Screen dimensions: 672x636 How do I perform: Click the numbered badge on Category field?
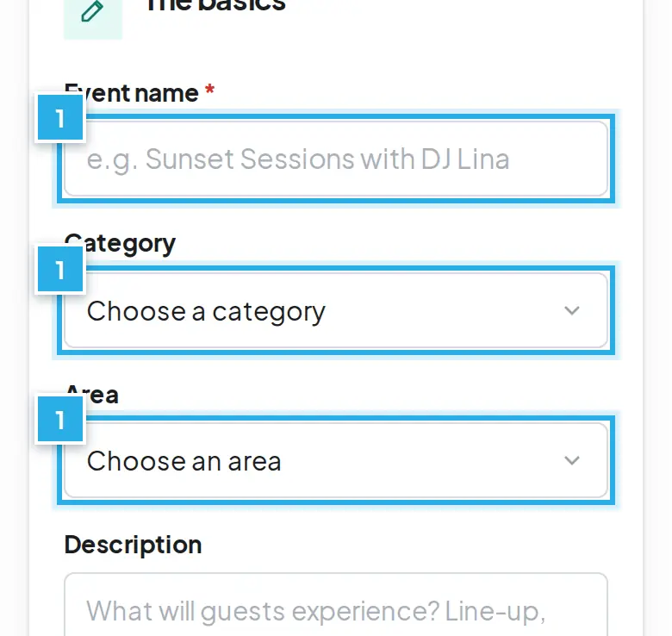(60, 269)
